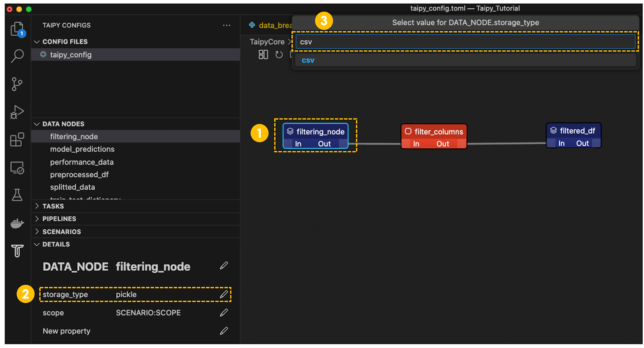Select the taipy_config file entry
Screen dimensions: 644x348
(70, 55)
